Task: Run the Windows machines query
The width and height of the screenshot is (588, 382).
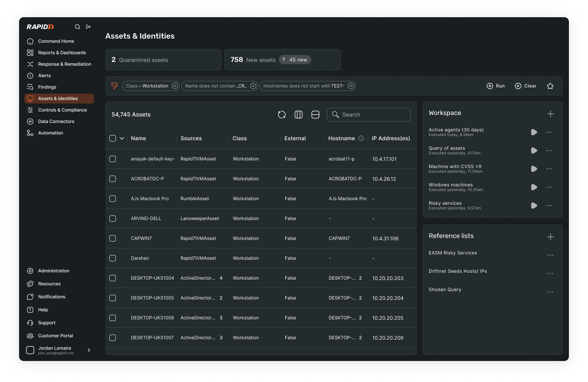Action: coord(534,187)
